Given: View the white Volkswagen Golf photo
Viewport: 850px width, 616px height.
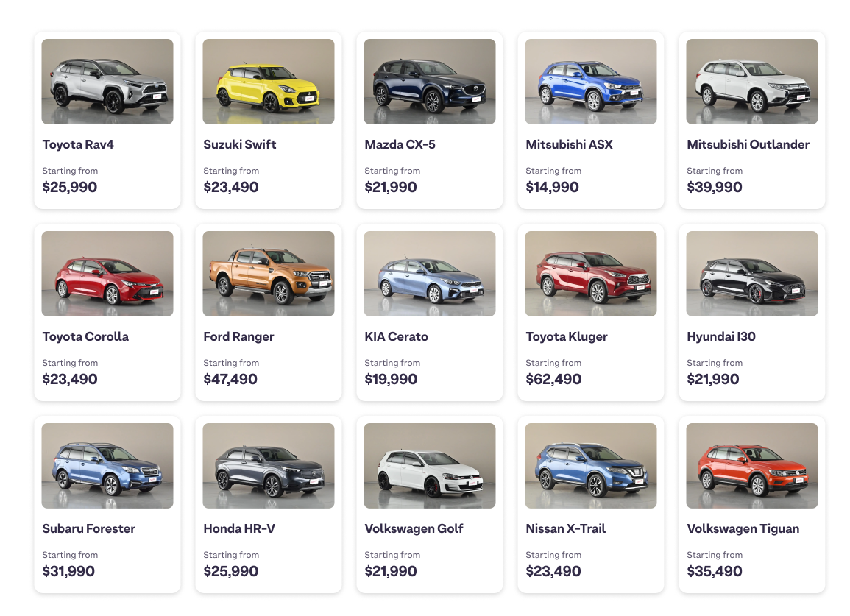Looking at the screenshot, I should [x=430, y=466].
